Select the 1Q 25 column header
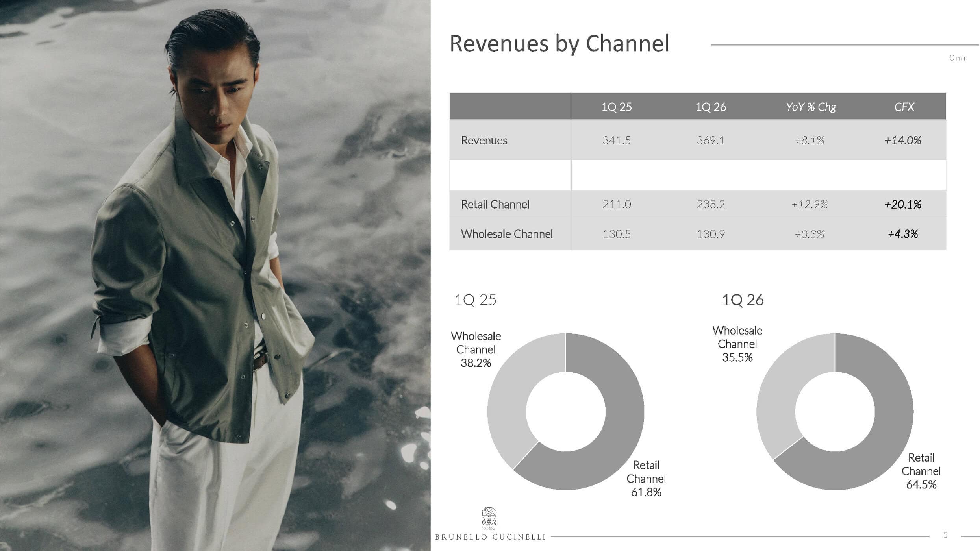 coord(616,107)
